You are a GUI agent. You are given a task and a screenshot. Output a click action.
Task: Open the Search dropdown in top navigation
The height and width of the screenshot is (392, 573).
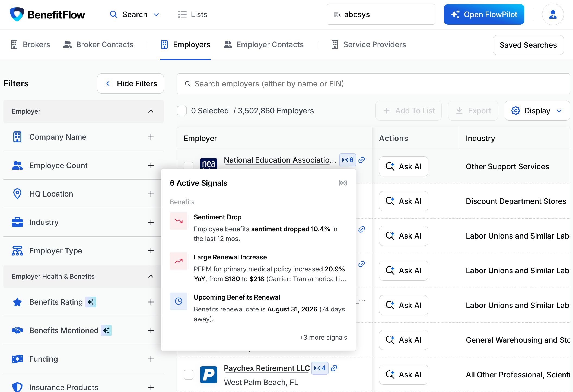tap(134, 14)
